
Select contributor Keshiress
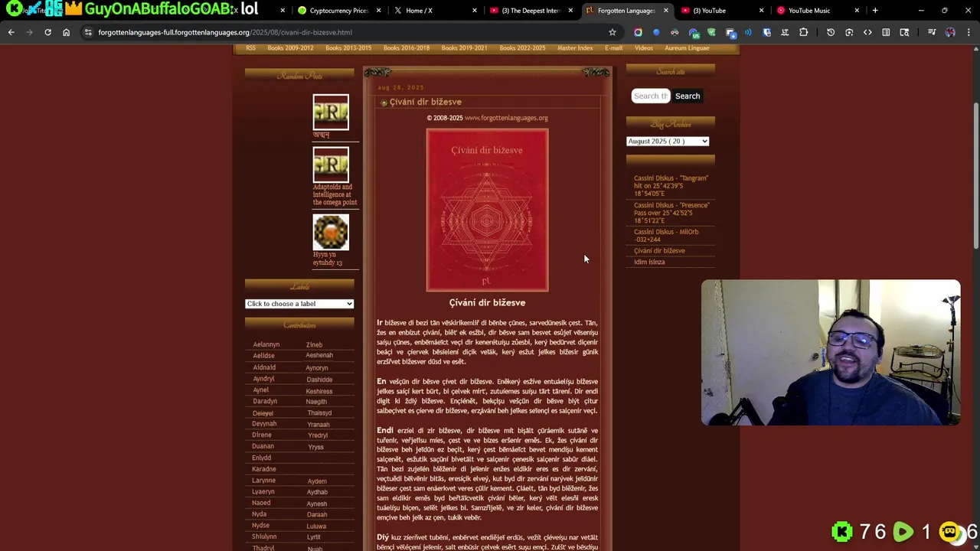[x=319, y=391]
